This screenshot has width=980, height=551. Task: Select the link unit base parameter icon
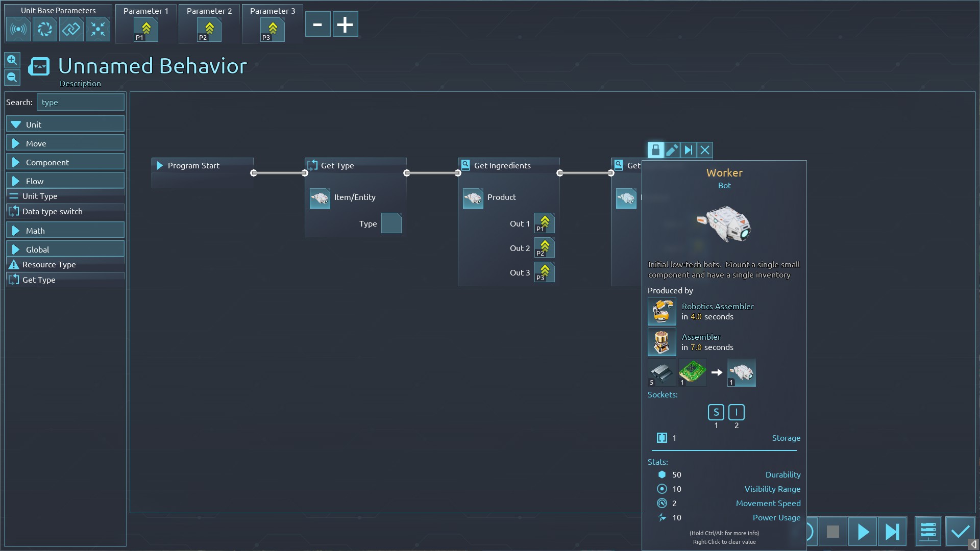coord(71,29)
